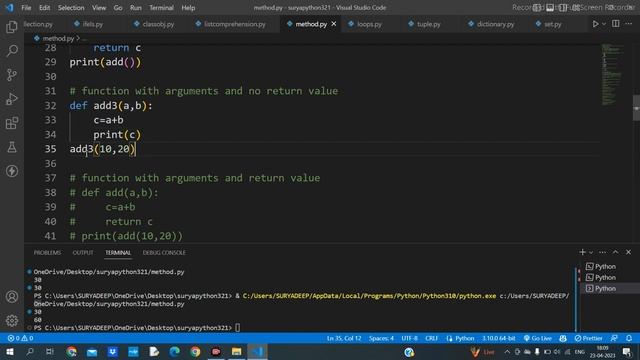Click 3.10.0 64-bit interpreter status item
The image size is (640, 360).
pyautogui.click(x=498, y=338)
